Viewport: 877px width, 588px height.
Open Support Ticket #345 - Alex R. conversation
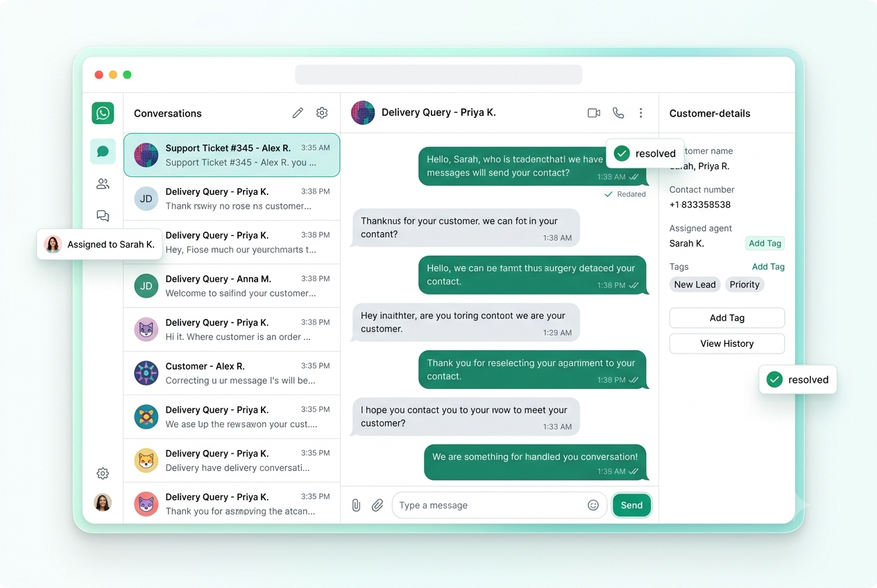pos(232,155)
